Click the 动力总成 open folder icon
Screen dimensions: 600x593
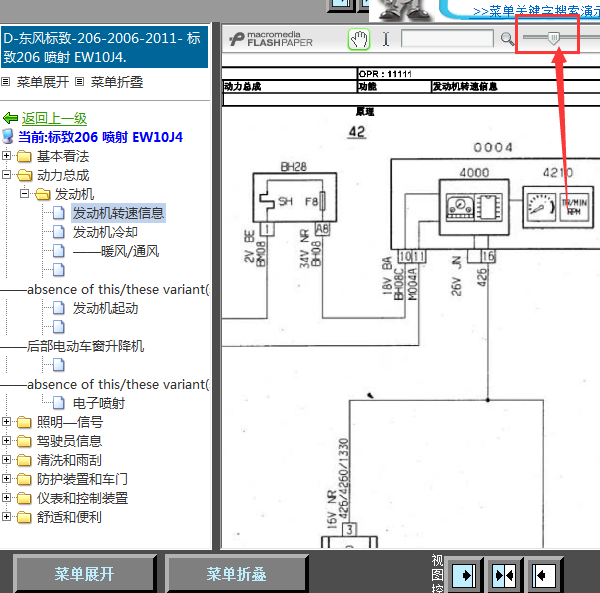click(24, 175)
